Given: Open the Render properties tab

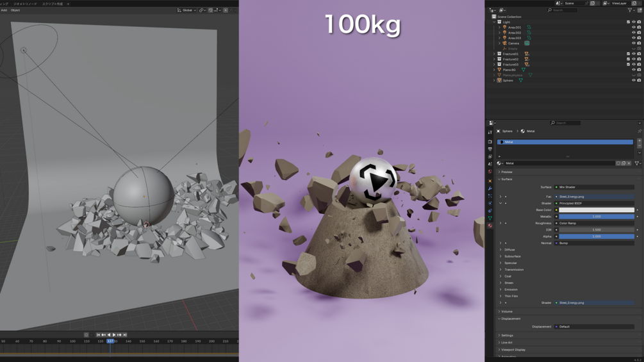Looking at the screenshot, I should coord(490,142).
